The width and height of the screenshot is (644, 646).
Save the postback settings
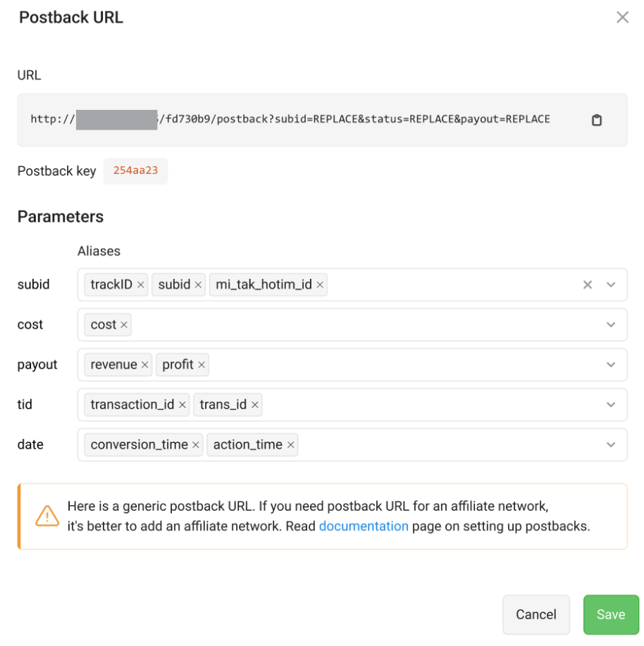(610, 614)
